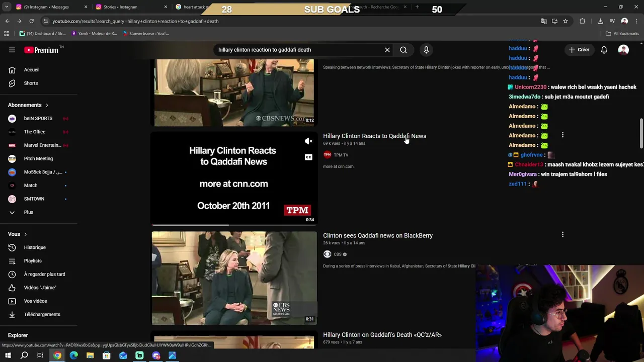Open the Convertisseur YouTube bookmark

(x=145, y=33)
